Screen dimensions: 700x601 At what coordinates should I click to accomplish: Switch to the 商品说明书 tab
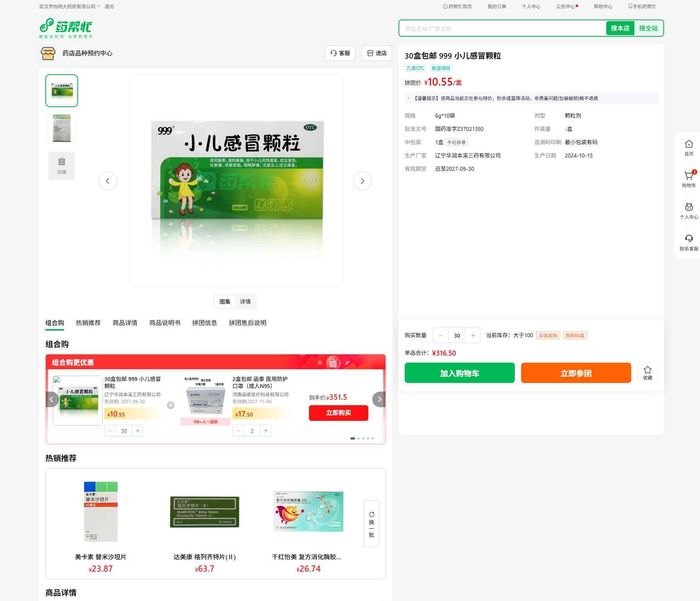click(164, 323)
